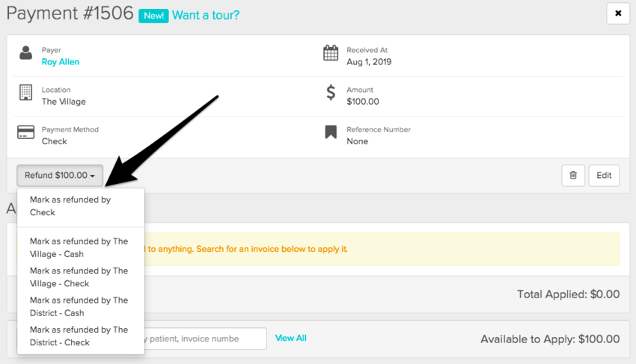Delete payment using the trash icon

pyautogui.click(x=573, y=176)
